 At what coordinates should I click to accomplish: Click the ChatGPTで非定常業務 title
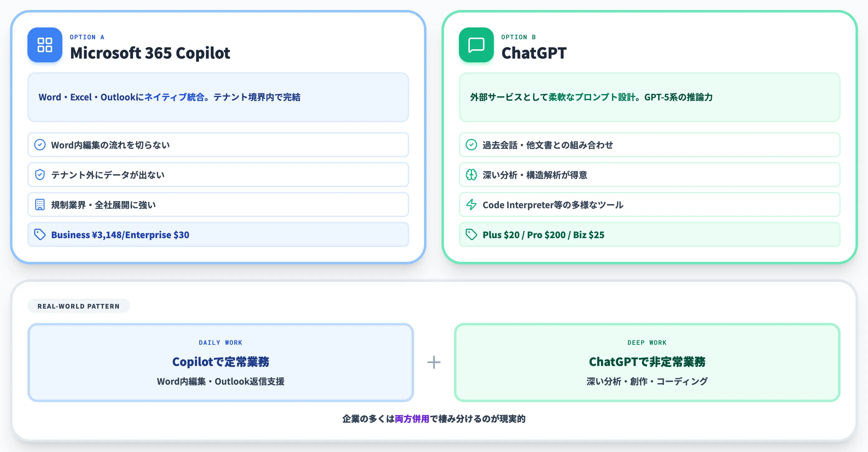click(x=647, y=362)
